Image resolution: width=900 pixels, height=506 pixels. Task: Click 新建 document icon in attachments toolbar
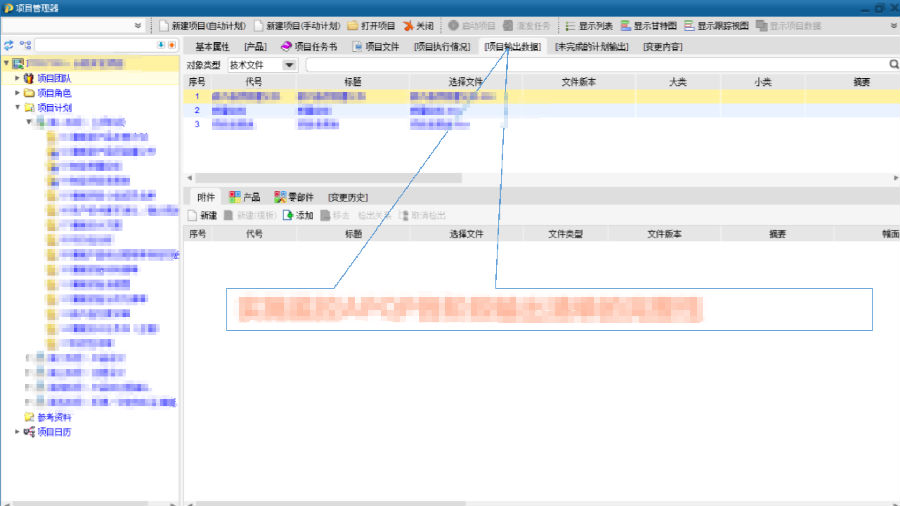tap(192, 215)
